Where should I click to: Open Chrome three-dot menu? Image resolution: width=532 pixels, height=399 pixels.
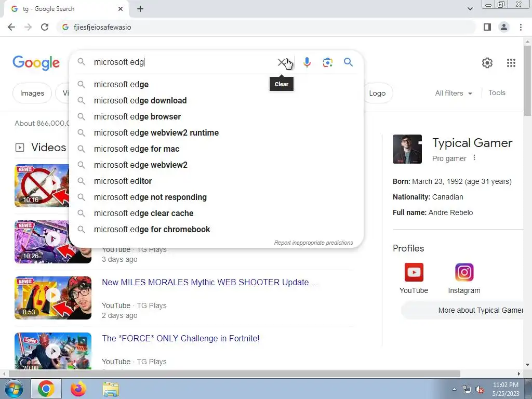coord(521,27)
